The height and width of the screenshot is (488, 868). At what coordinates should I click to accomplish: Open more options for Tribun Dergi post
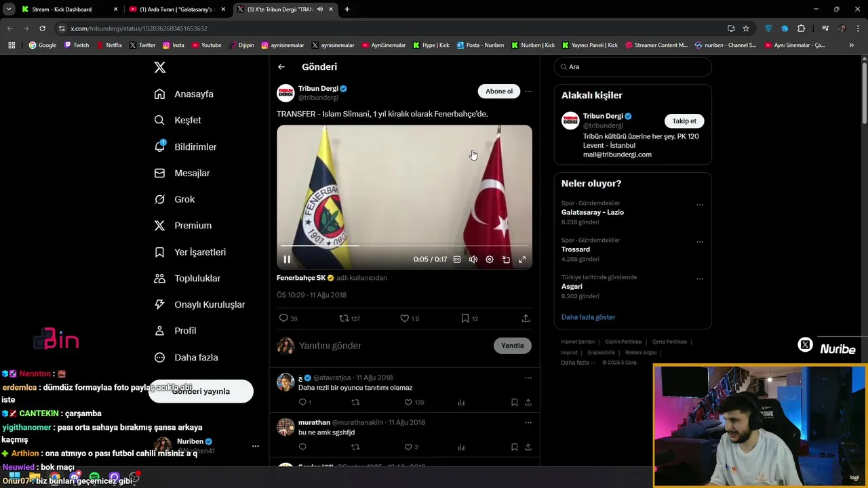pyautogui.click(x=528, y=91)
